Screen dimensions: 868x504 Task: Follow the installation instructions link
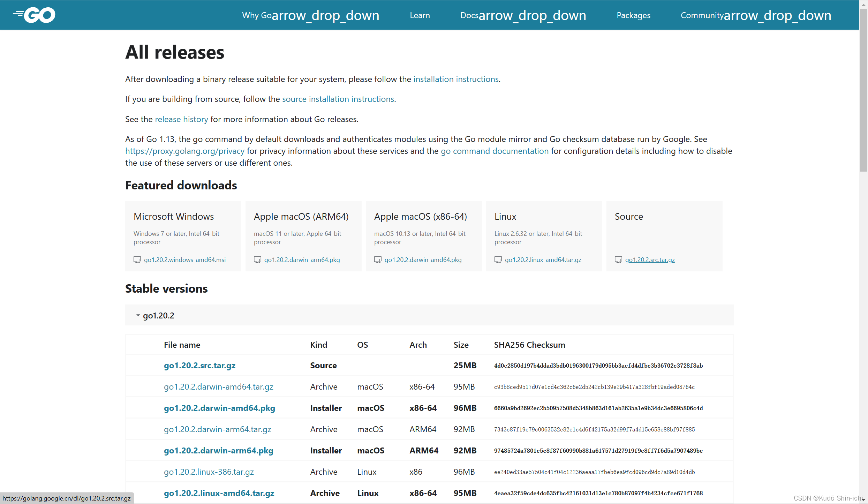455,79
